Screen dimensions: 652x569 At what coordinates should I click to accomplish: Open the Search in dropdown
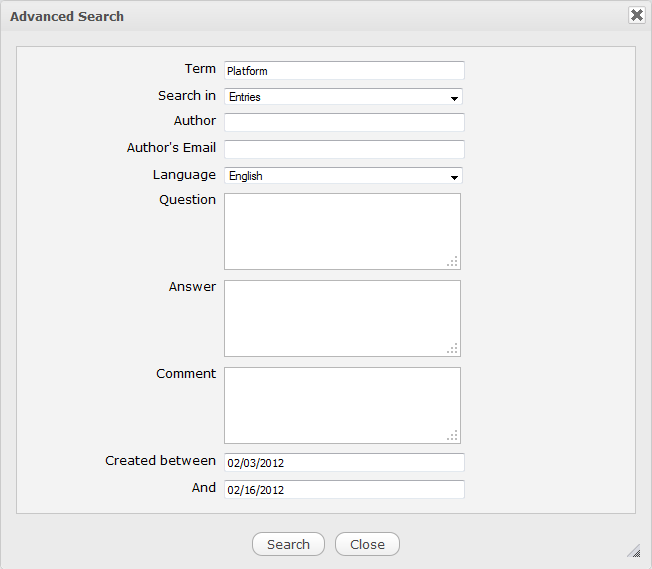[x=343, y=97]
